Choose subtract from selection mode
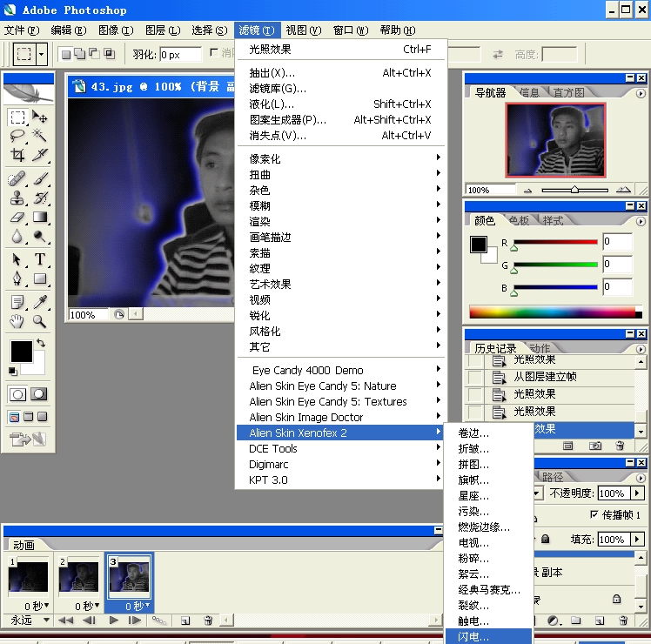Image resolution: width=651 pixels, height=644 pixels. tap(94, 54)
